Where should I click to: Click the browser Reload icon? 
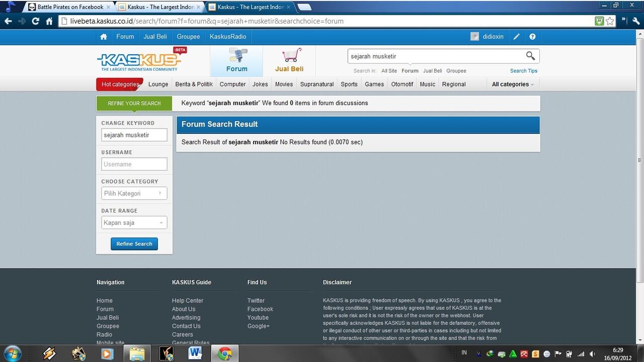35,21
